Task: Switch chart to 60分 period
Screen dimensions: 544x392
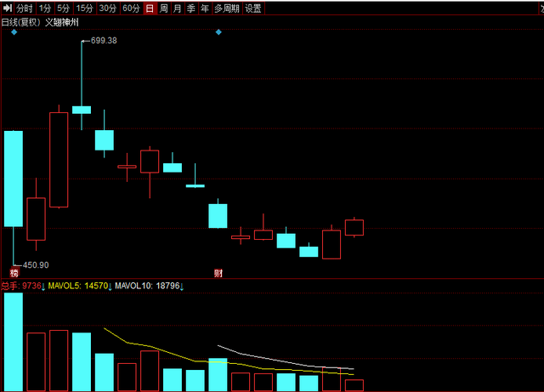Action: [131, 9]
